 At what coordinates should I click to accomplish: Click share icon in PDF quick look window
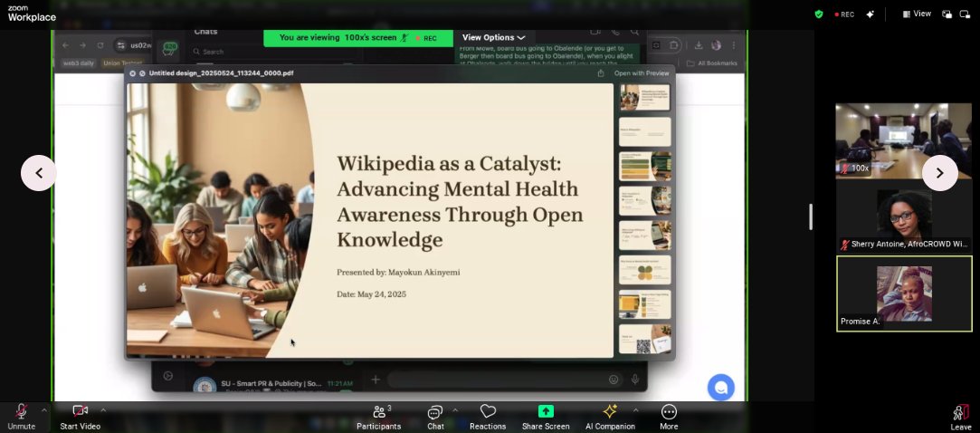coord(601,73)
